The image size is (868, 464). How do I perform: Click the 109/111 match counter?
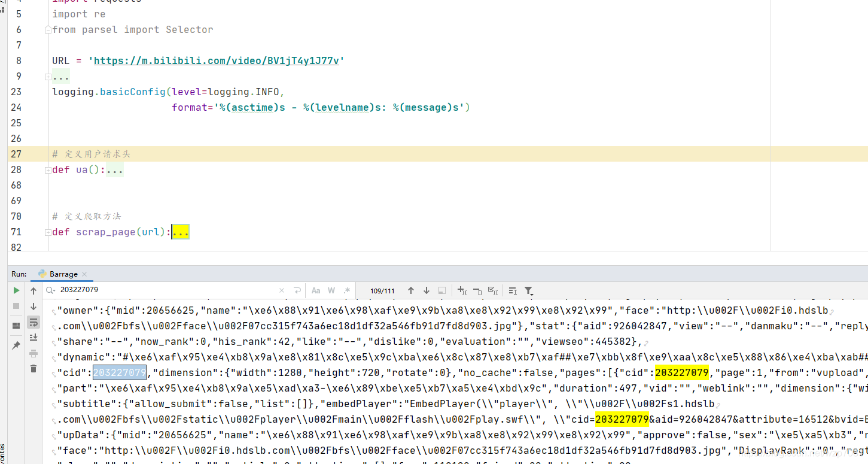pos(382,291)
